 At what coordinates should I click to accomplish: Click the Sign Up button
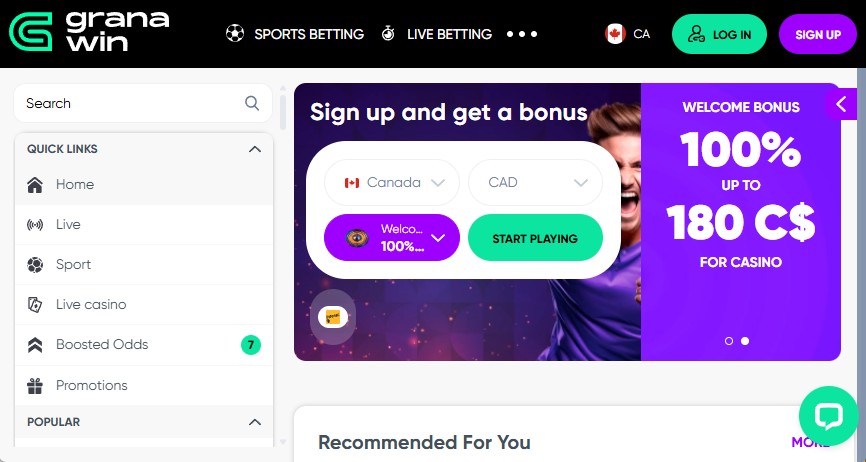818,34
